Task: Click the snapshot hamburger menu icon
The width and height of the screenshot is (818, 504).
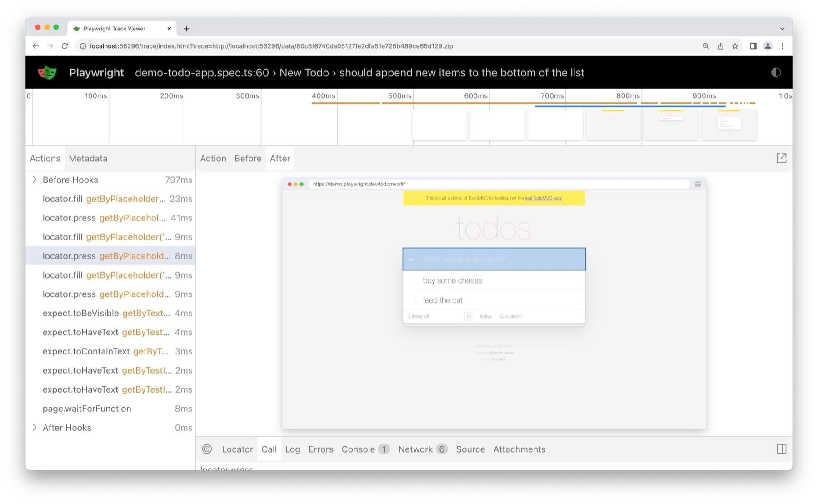Action: pos(698,184)
